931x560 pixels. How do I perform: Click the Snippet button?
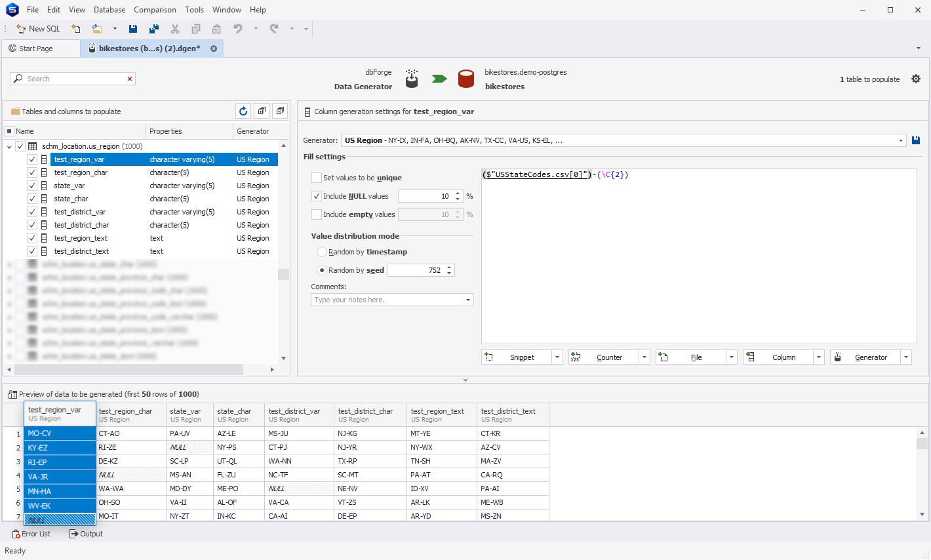(x=517, y=357)
